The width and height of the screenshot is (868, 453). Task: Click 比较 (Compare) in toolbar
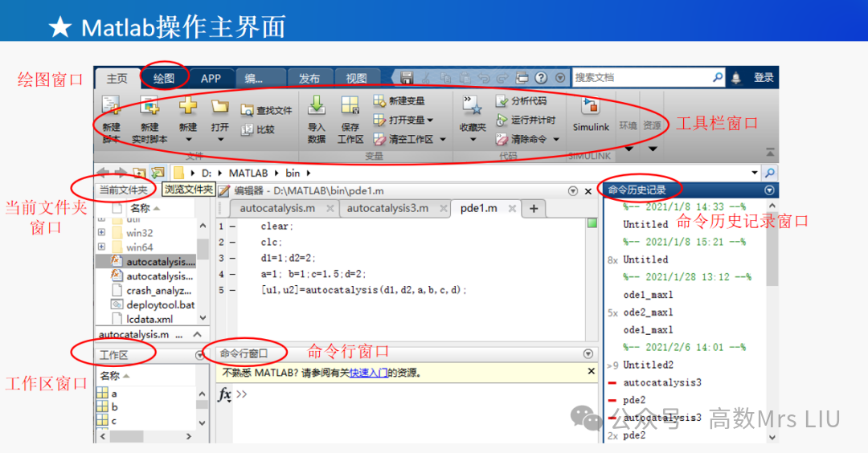(258, 129)
